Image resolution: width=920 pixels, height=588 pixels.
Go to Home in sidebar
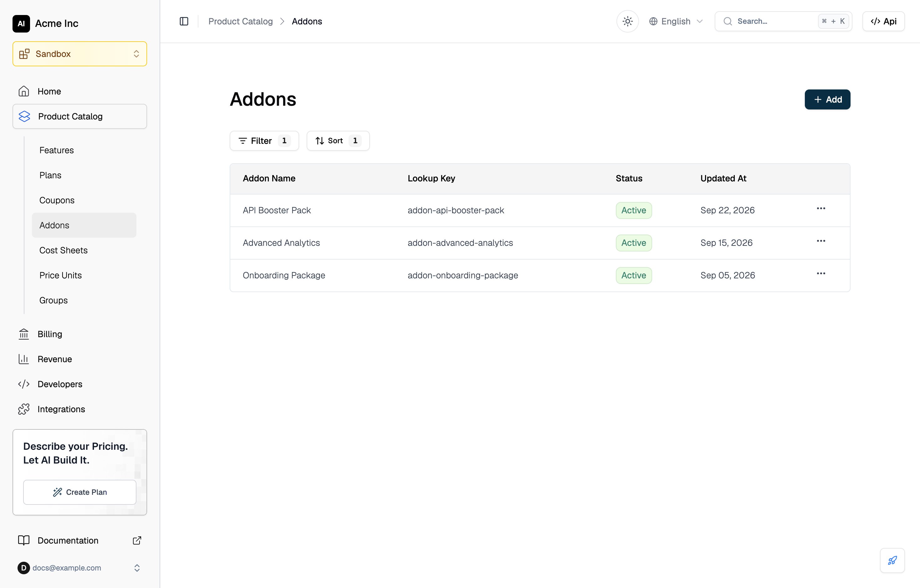pos(79,91)
